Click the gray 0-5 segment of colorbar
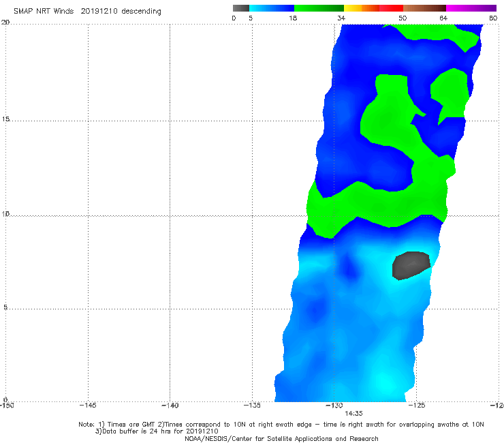This screenshot has width=504, height=443. click(x=241, y=8)
